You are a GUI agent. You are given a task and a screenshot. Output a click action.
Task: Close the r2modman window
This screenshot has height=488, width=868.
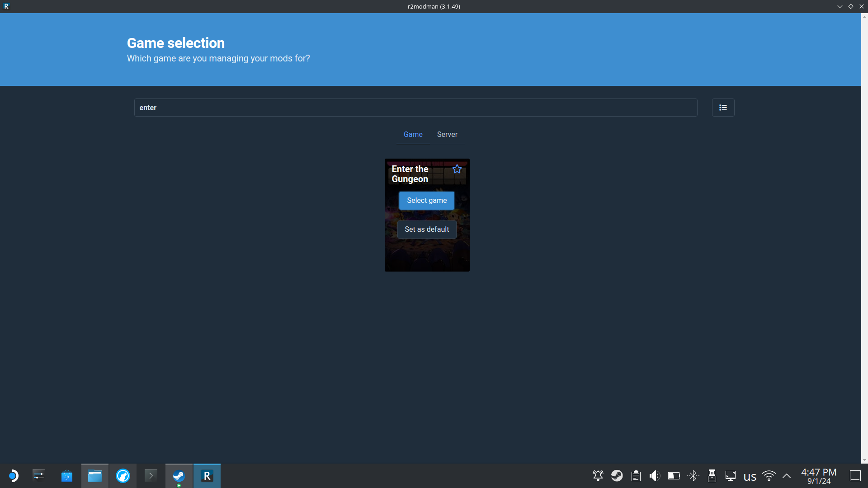tap(862, 6)
